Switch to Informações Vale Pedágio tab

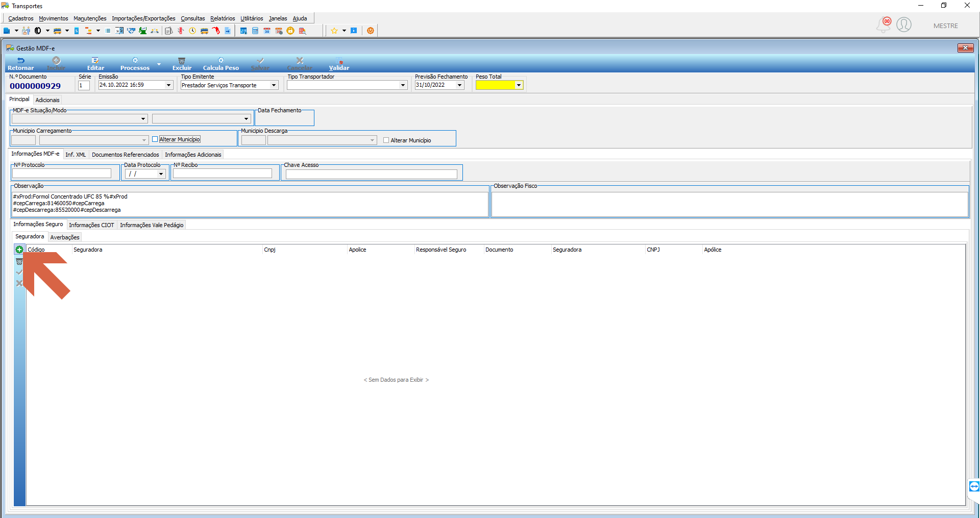[x=152, y=225]
